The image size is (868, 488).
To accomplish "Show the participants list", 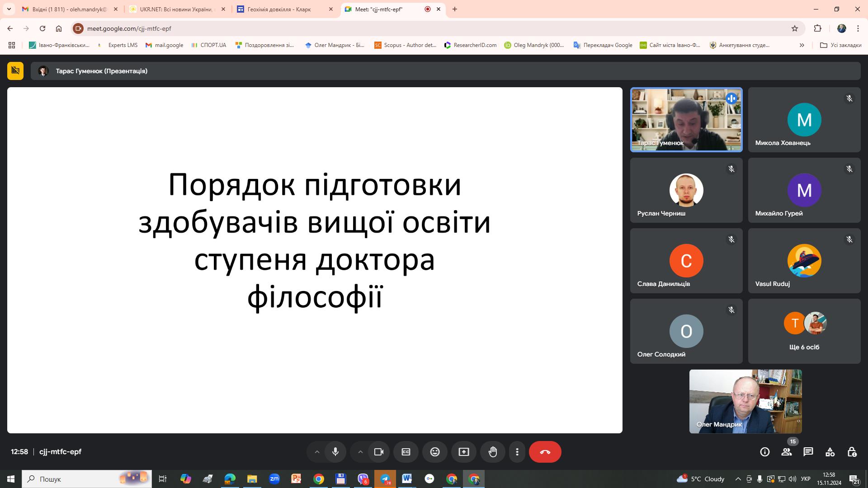I will [787, 451].
